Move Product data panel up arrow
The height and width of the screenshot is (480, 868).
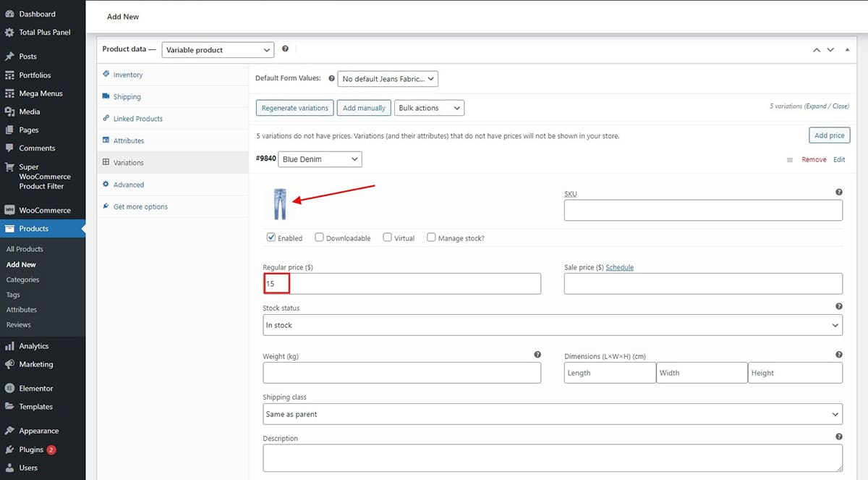tap(817, 50)
